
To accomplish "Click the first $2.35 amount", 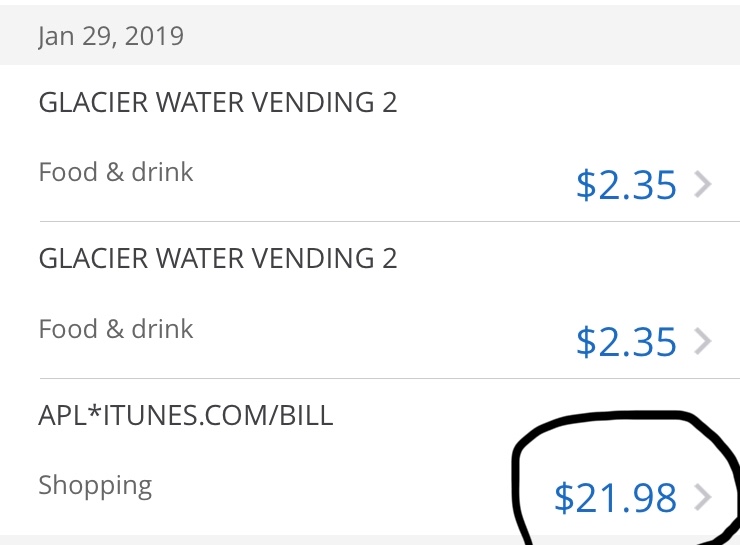I will (626, 185).
